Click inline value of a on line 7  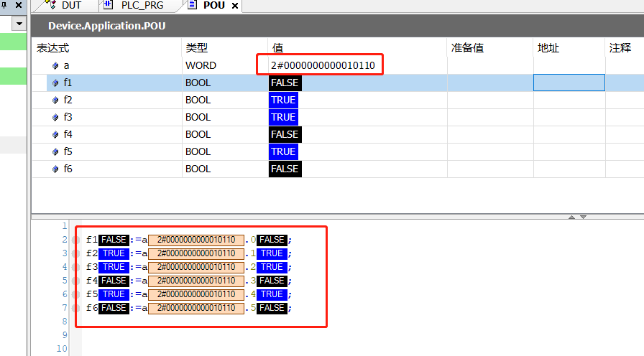[x=196, y=308]
